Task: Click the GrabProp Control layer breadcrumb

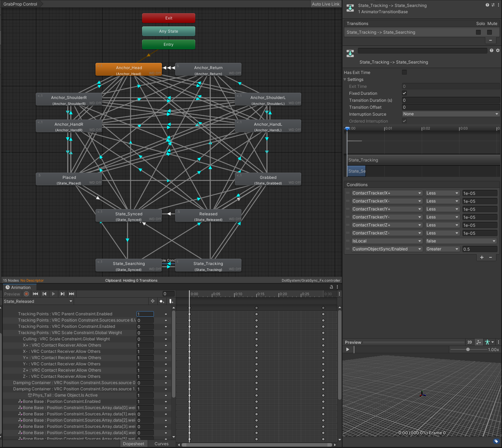Action: coord(20,4)
